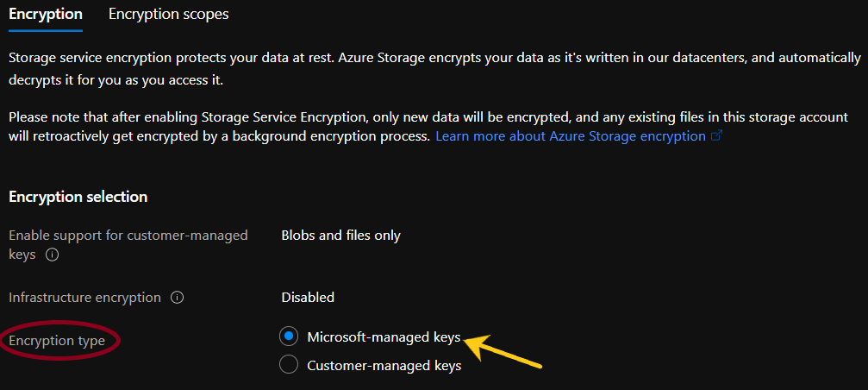This screenshot has height=390, width=868.
Task: Show info tooltip for customer-managed keys support
Action: 52,255
